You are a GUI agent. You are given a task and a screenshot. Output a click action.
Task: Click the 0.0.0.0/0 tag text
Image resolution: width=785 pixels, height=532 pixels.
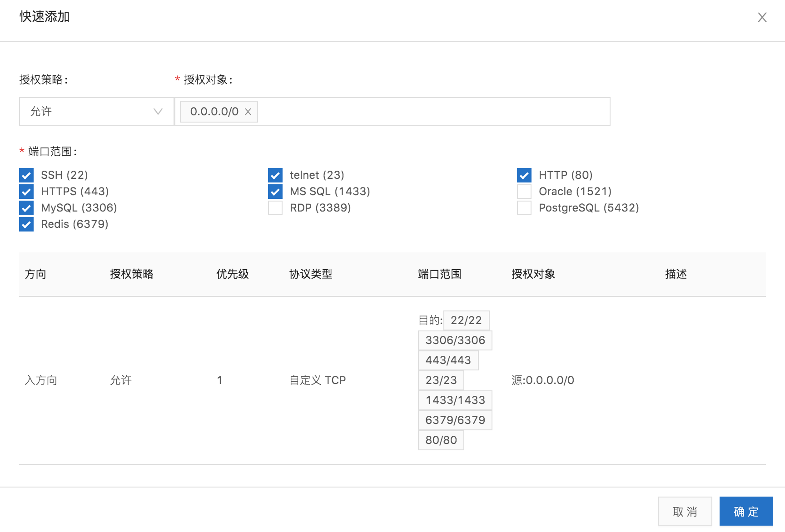coord(214,112)
